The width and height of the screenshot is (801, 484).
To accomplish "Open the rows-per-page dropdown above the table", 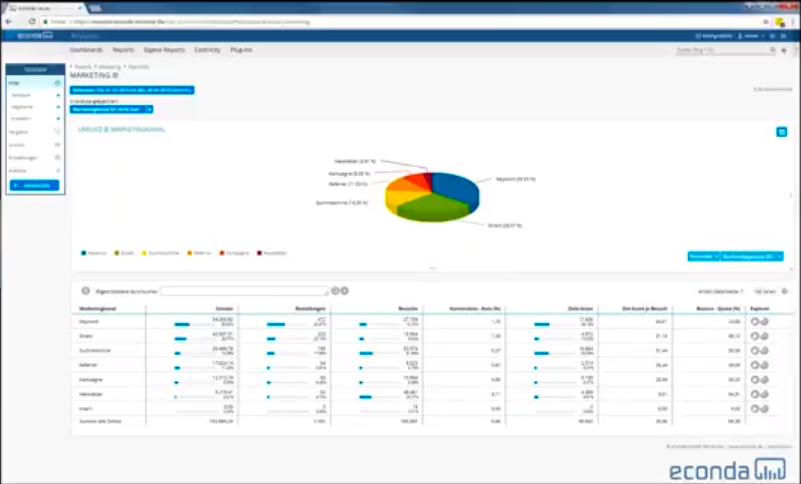I will [x=765, y=291].
